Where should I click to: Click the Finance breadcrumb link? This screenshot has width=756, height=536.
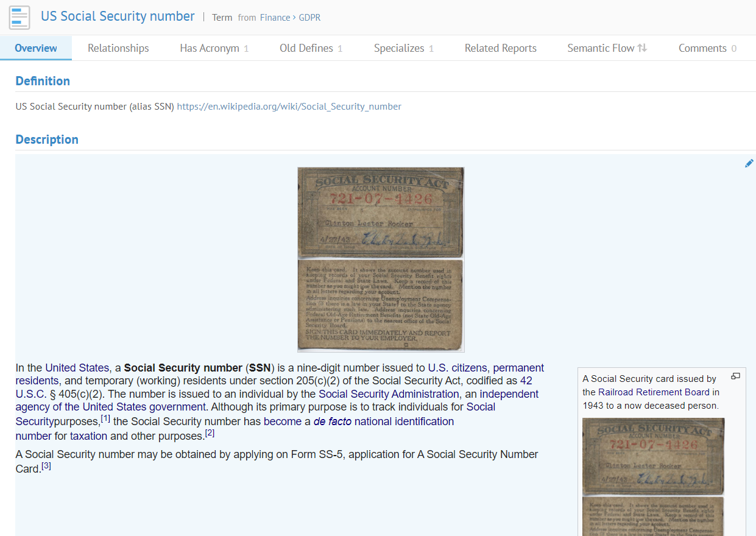tap(275, 18)
